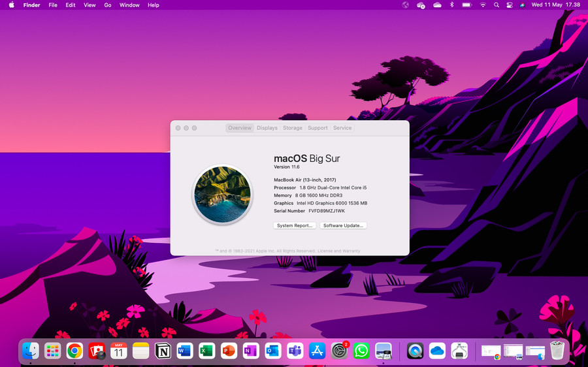This screenshot has height=367, width=588.
Task: Launch PowerPoint from the Dock
Action: tap(229, 351)
